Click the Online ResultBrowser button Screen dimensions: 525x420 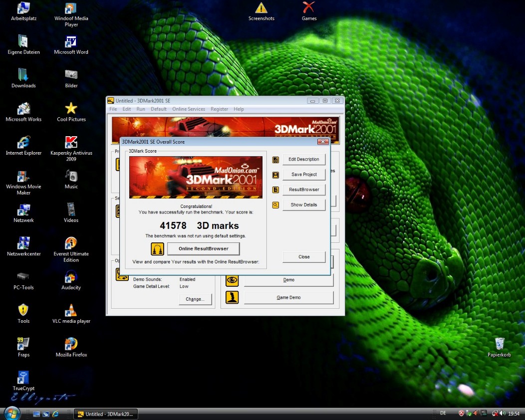pyautogui.click(x=203, y=248)
